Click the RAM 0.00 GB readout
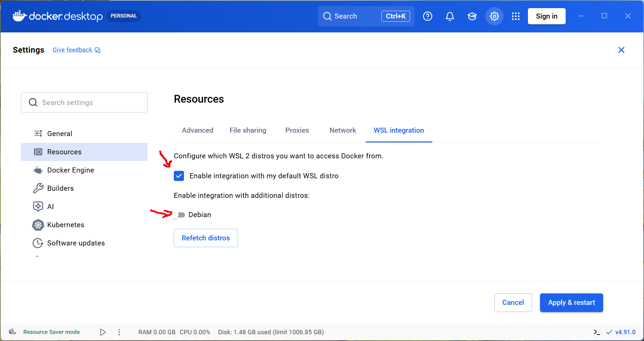The width and height of the screenshot is (644, 341). (157, 332)
